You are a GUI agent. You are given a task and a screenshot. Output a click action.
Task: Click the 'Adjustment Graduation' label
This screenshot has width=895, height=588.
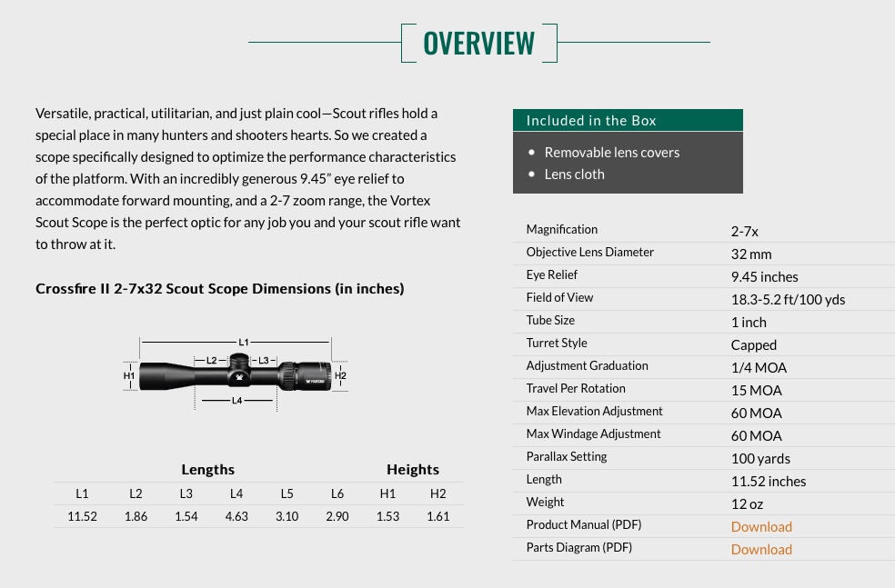pyautogui.click(x=587, y=365)
